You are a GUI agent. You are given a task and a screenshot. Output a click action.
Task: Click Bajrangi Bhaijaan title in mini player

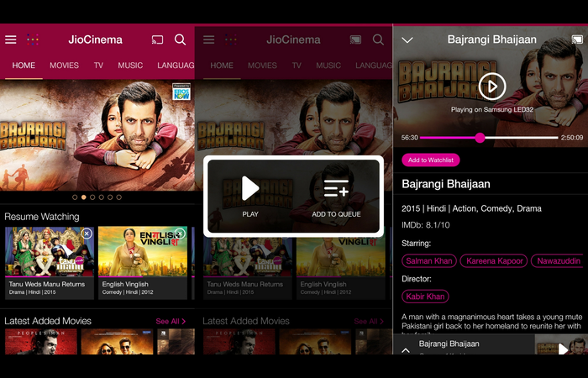click(449, 344)
